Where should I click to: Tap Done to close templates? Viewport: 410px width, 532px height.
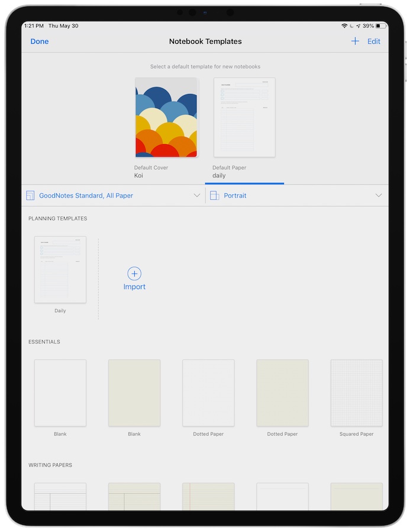[40, 41]
